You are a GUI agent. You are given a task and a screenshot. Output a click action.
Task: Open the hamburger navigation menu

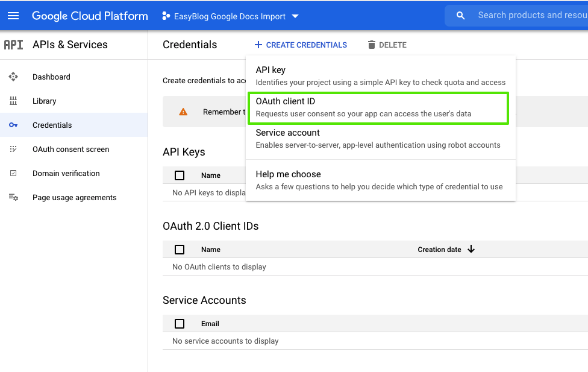(13, 16)
